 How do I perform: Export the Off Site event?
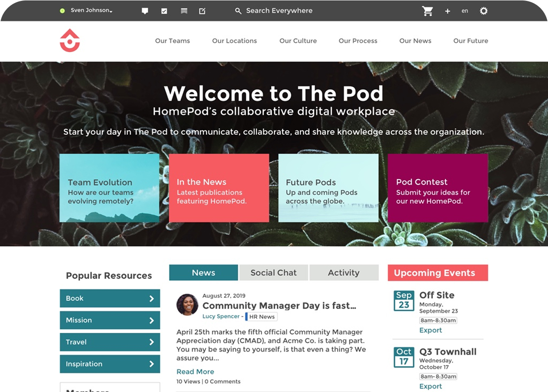(431, 330)
